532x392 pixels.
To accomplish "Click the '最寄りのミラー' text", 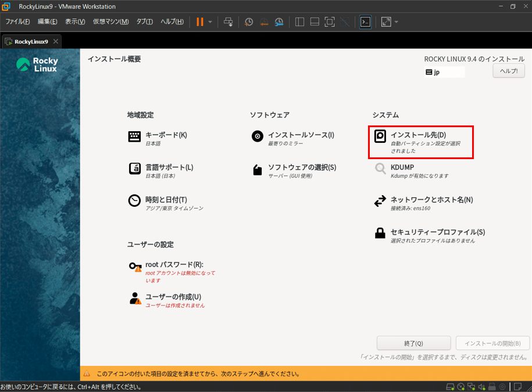I will click(285, 143).
